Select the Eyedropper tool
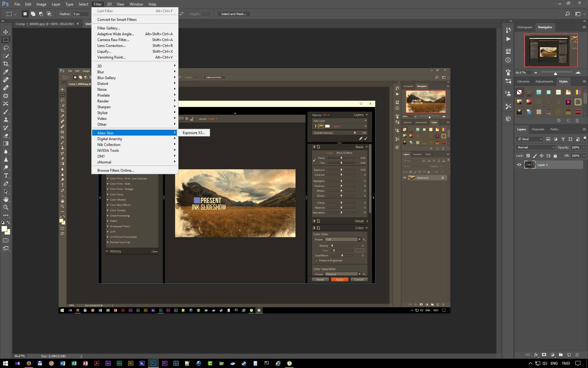The image size is (588, 368). click(x=6, y=72)
